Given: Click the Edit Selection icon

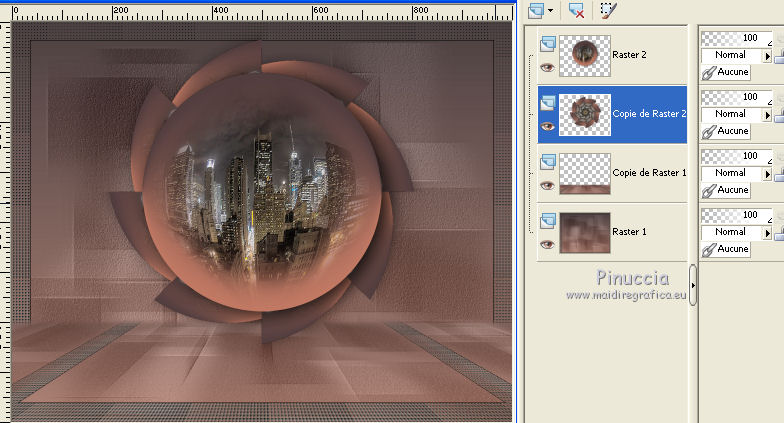Looking at the screenshot, I should pyautogui.click(x=608, y=10).
